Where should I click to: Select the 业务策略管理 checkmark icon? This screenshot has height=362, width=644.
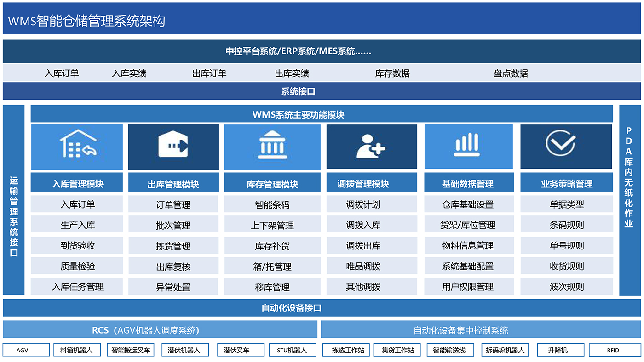click(566, 146)
